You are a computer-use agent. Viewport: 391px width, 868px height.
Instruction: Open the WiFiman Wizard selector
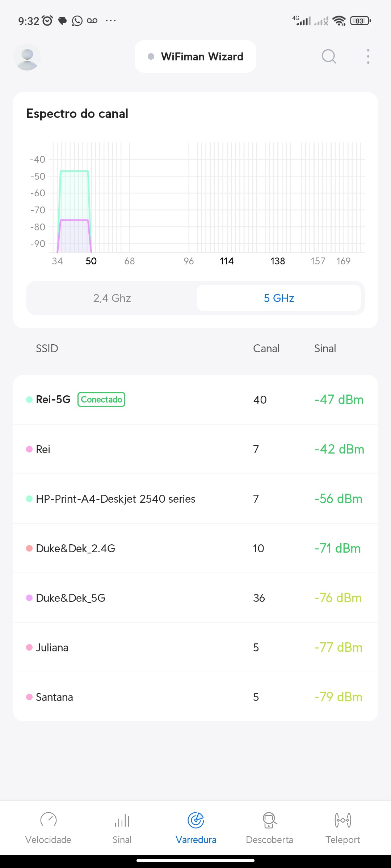(195, 57)
